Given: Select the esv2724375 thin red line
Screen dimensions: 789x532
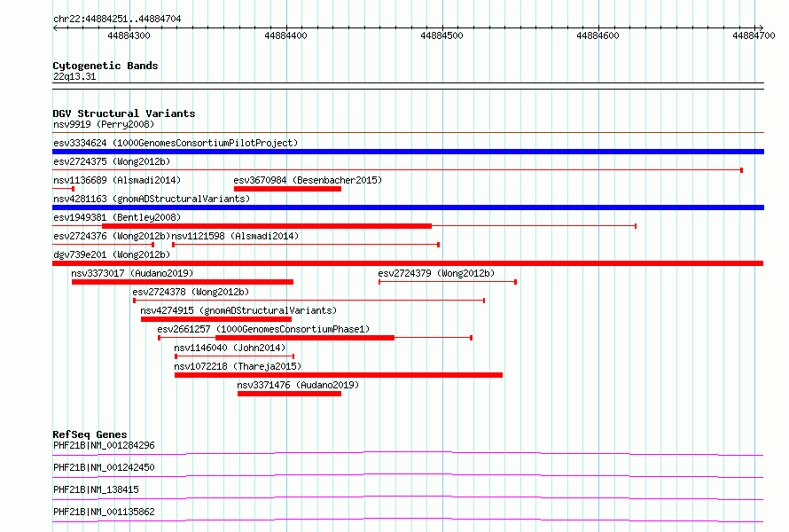Looking at the screenshot, I should pos(397,170).
